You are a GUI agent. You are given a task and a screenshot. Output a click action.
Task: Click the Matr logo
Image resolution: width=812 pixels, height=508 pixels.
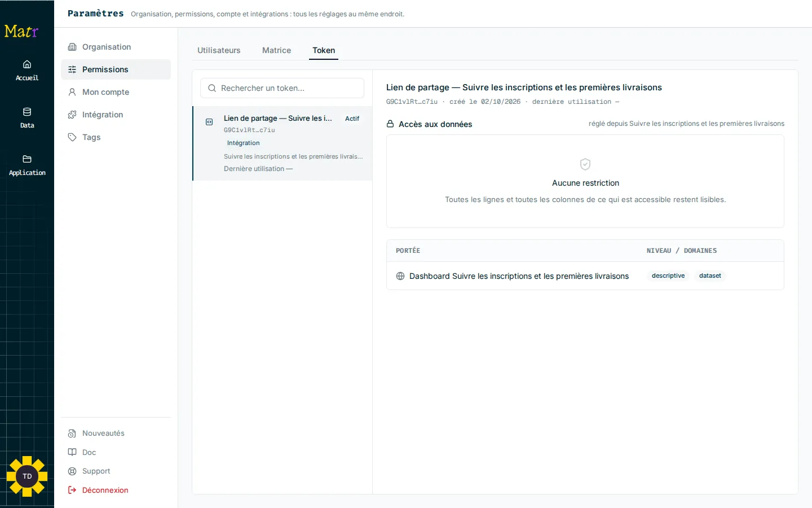pos(21,31)
